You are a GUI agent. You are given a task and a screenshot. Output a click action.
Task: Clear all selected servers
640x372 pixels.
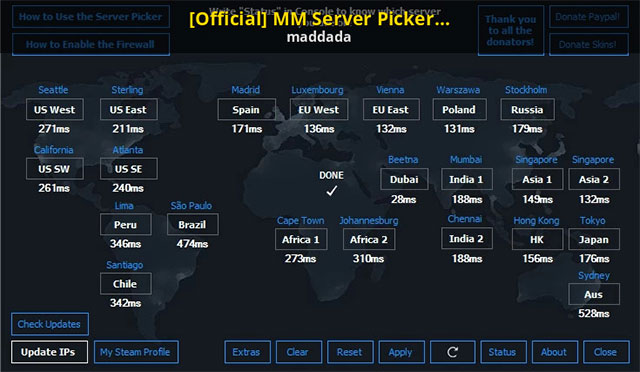(299, 352)
